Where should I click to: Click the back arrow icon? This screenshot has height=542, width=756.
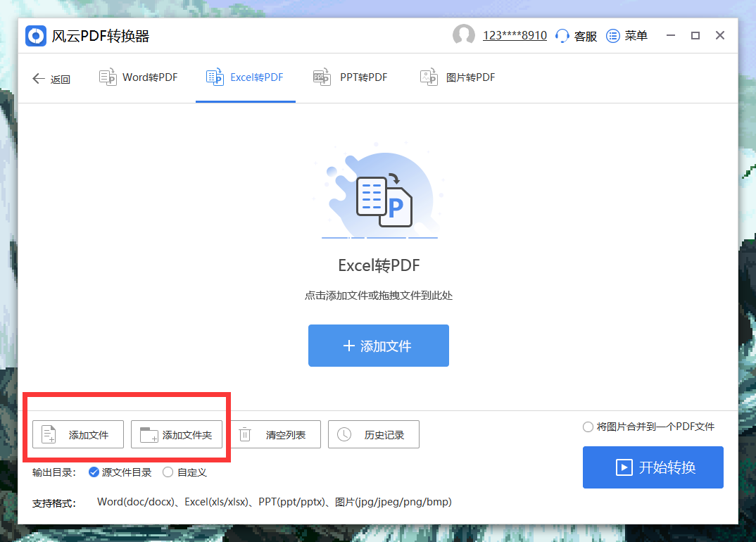point(38,79)
